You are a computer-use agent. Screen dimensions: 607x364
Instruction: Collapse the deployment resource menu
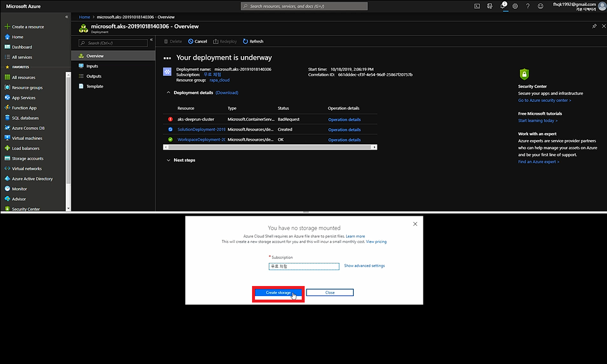(x=151, y=40)
